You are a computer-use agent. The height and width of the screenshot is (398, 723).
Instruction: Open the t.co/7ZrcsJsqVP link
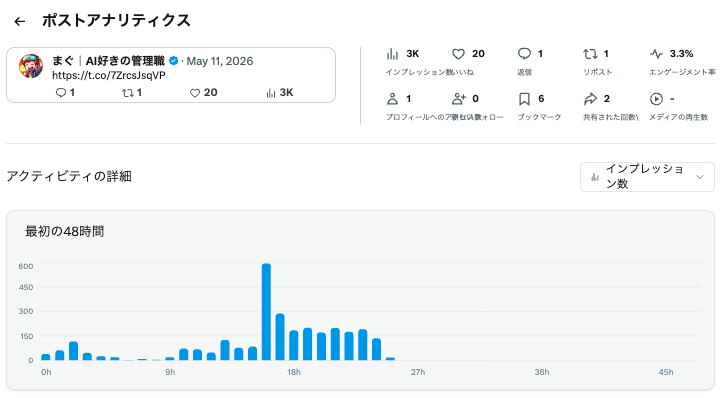coord(109,75)
